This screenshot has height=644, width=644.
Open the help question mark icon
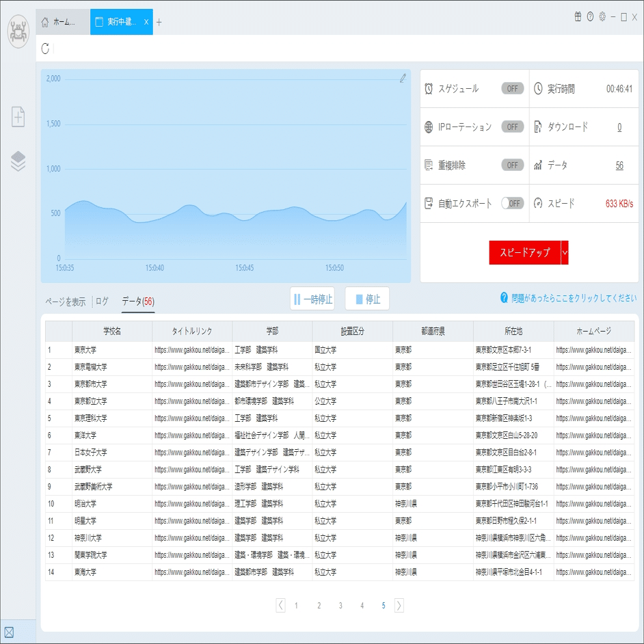point(590,17)
